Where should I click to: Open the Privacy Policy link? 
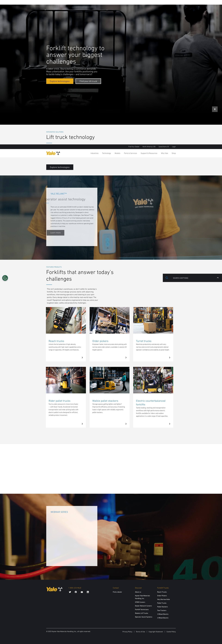pos(127,632)
